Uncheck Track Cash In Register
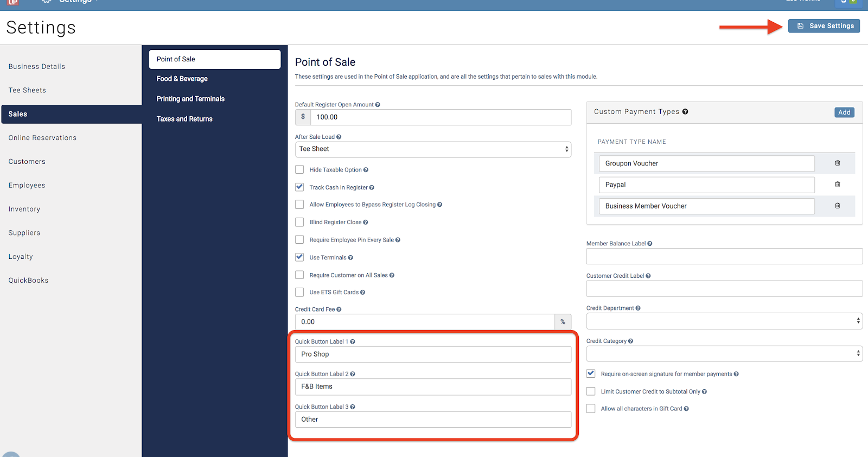868x457 pixels. pos(299,187)
